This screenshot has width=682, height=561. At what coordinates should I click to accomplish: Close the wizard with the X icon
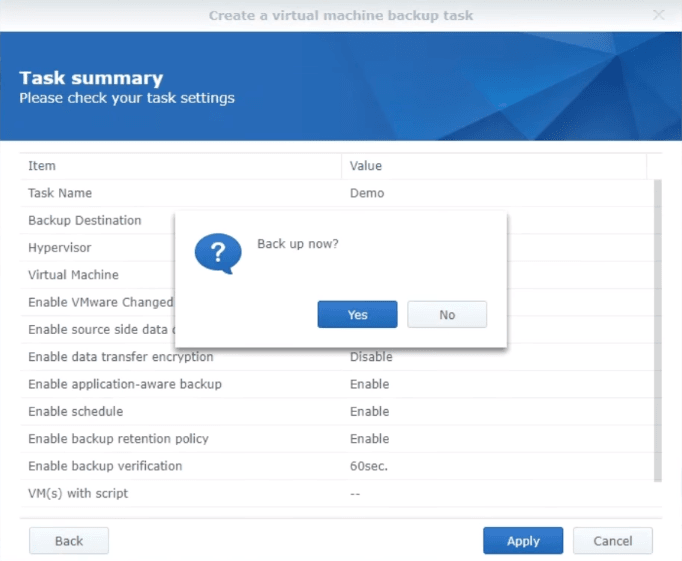(x=659, y=15)
